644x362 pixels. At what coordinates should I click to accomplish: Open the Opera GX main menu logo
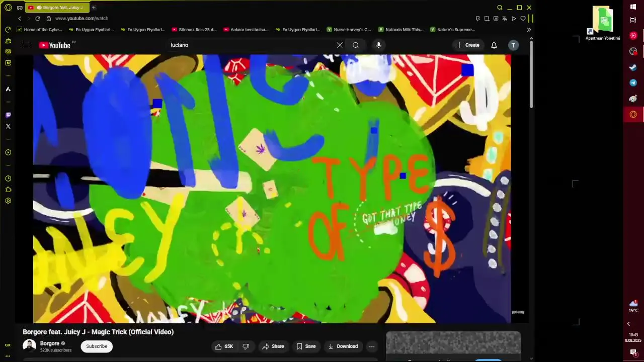8,8
